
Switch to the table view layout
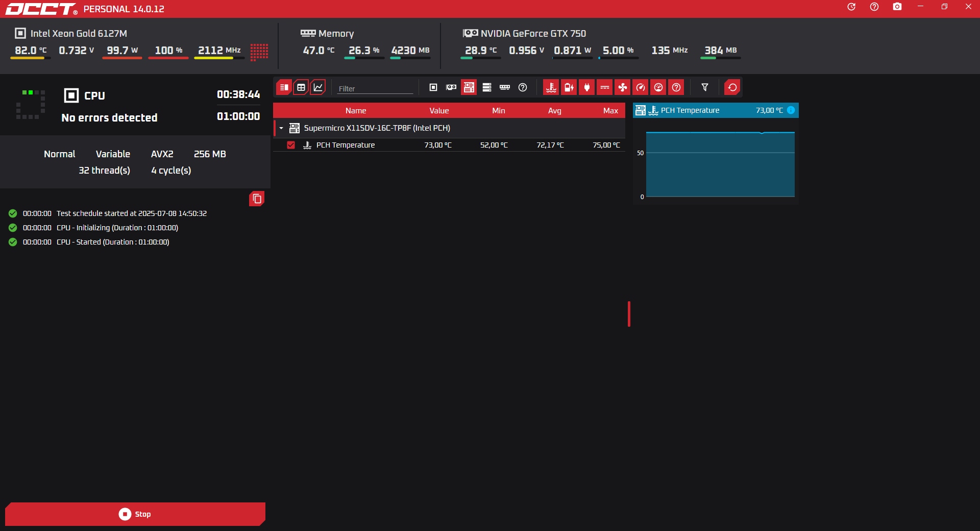click(x=301, y=87)
